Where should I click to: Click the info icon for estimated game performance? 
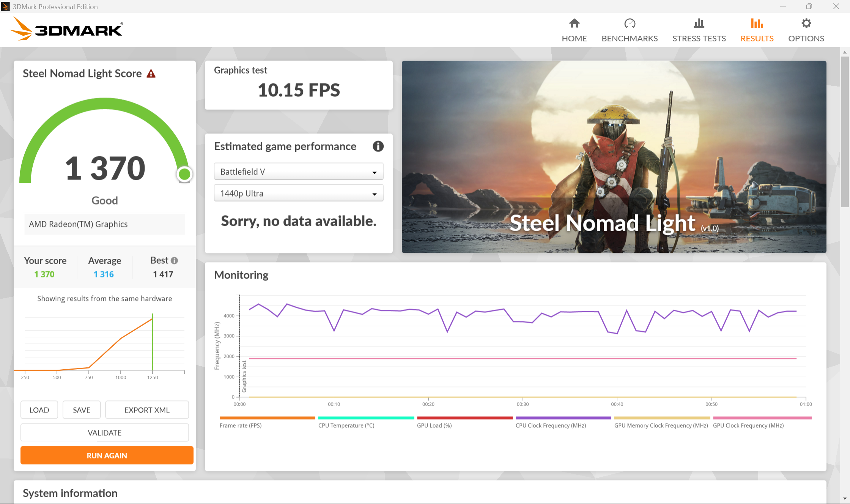[x=378, y=146]
